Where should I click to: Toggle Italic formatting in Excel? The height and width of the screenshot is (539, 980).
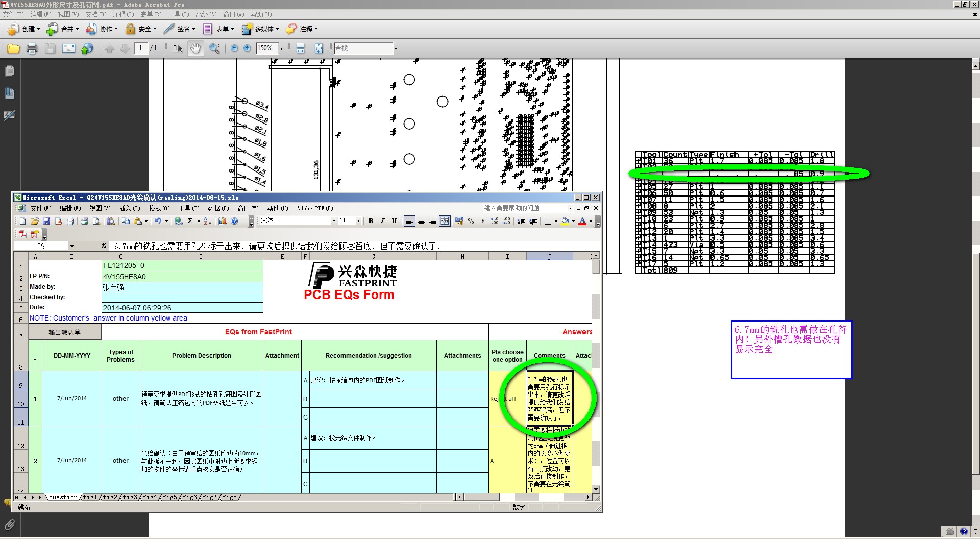pos(382,221)
